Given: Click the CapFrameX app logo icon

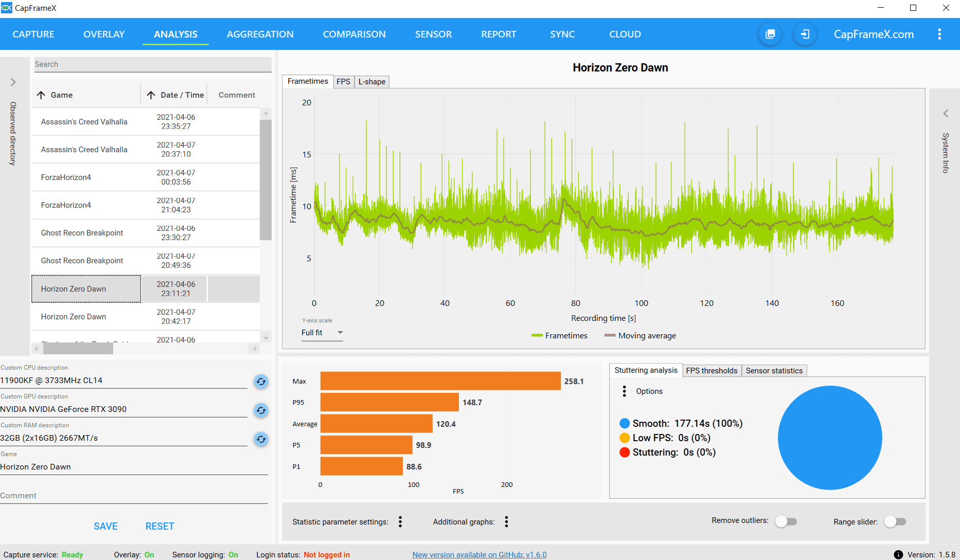Looking at the screenshot, I should 7,8.
